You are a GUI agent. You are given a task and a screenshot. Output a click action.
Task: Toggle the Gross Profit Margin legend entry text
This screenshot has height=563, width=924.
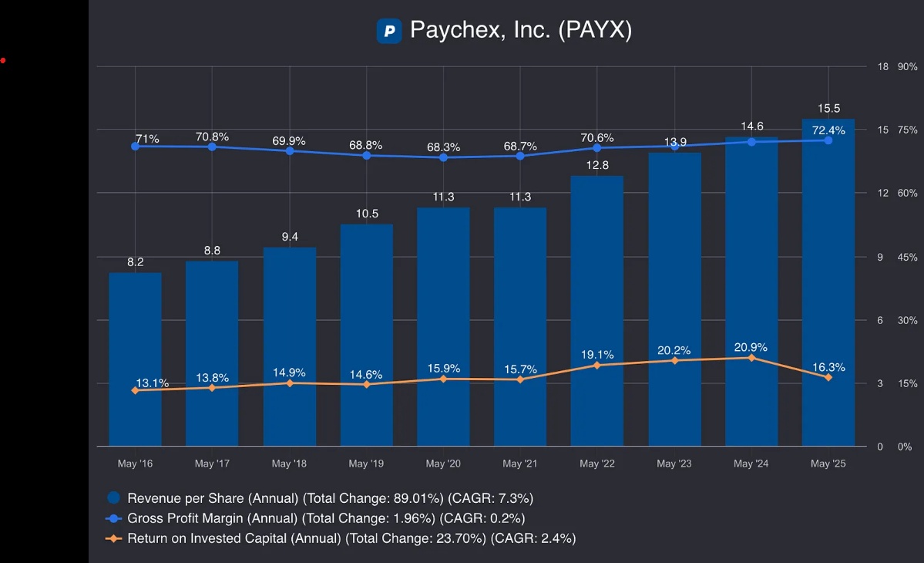[x=326, y=518]
